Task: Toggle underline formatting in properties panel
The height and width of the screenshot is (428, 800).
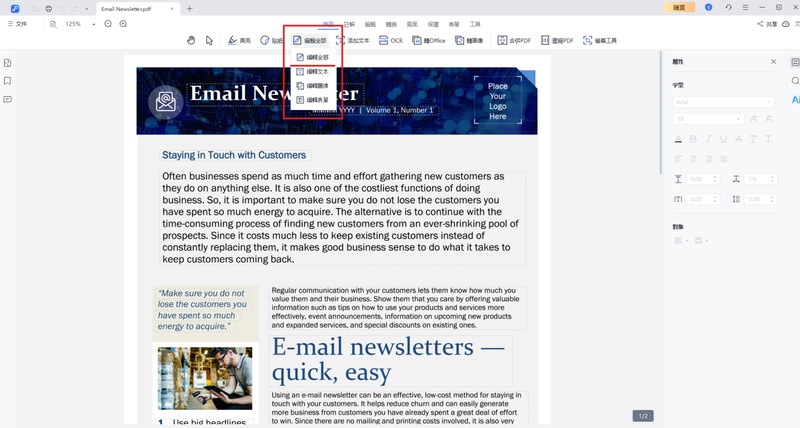Action: tap(722, 139)
